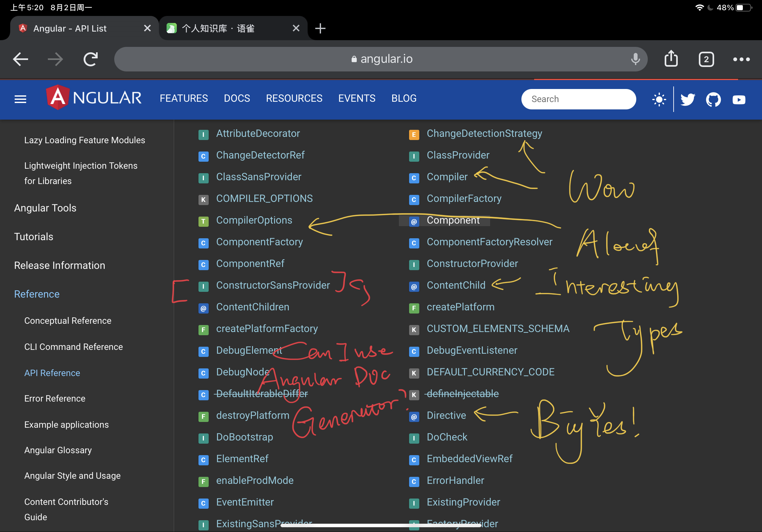
Task: Focus the Angular site Search field
Action: tap(579, 99)
